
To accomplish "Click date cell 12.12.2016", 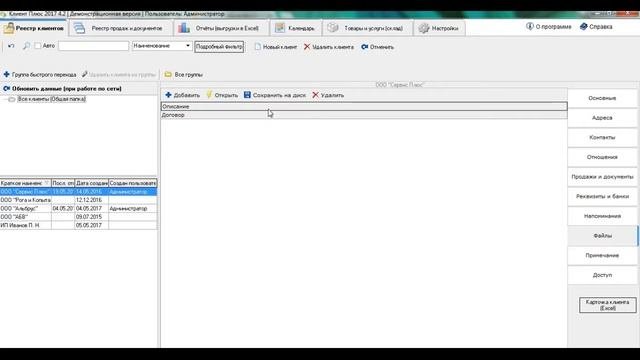I will coord(91,200).
